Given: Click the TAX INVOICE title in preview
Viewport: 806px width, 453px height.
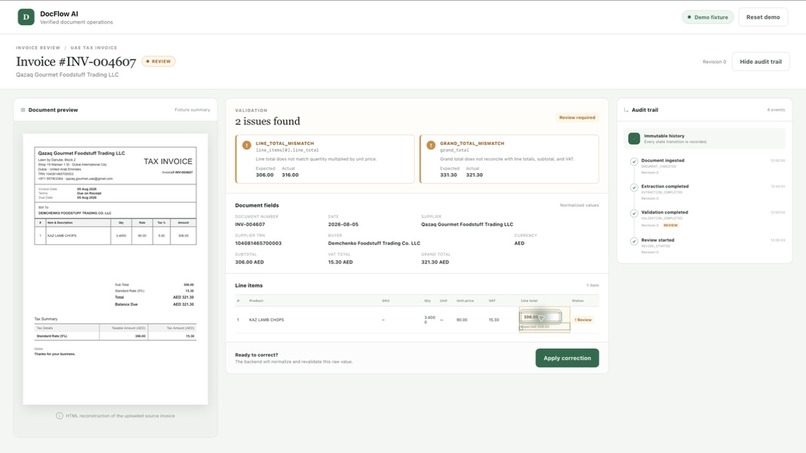Looking at the screenshot, I should click(x=168, y=161).
